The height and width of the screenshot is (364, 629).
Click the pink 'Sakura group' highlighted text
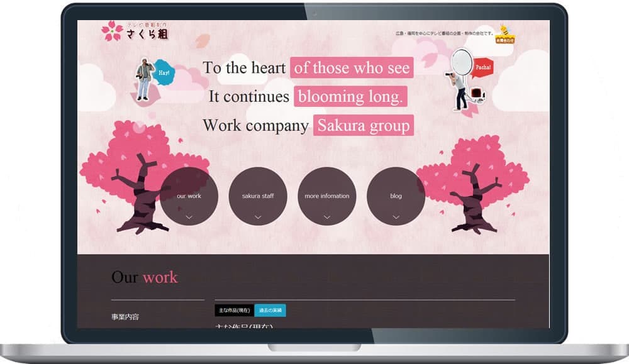point(364,125)
